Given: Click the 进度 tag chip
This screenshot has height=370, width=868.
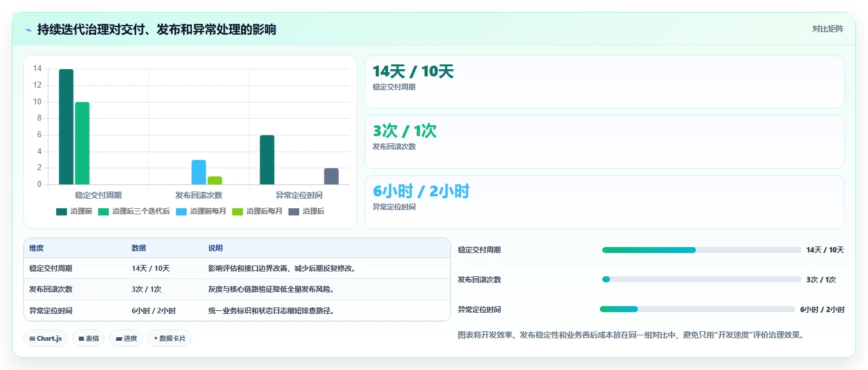Looking at the screenshot, I should [x=126, y=338].
